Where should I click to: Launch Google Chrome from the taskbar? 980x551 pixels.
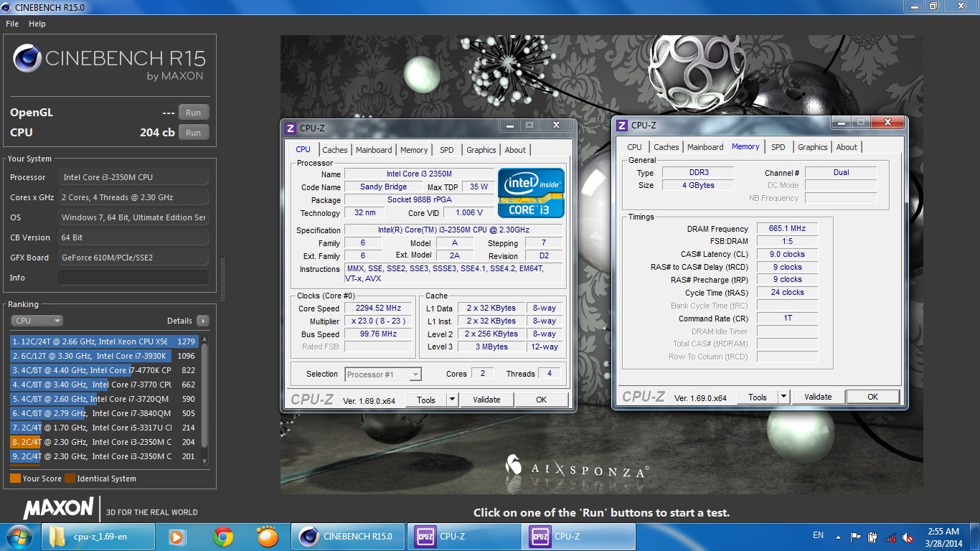point(223,537)
